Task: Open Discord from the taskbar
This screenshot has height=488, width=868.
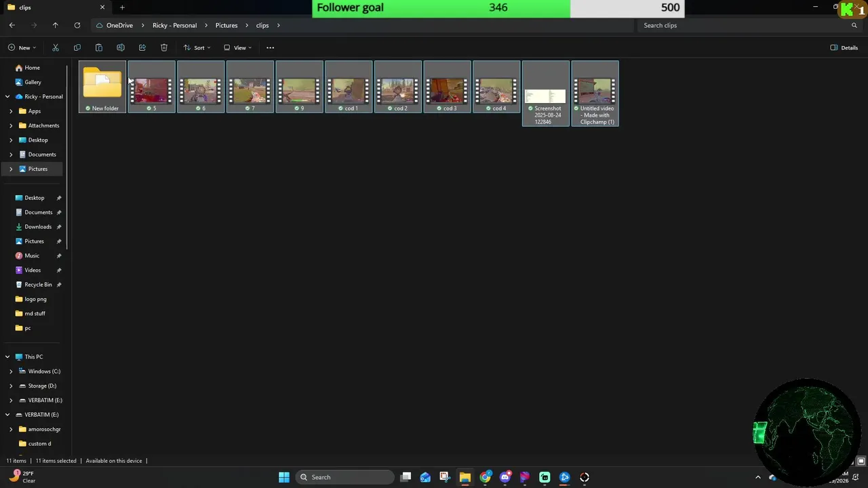Action: tap(505, 477)
